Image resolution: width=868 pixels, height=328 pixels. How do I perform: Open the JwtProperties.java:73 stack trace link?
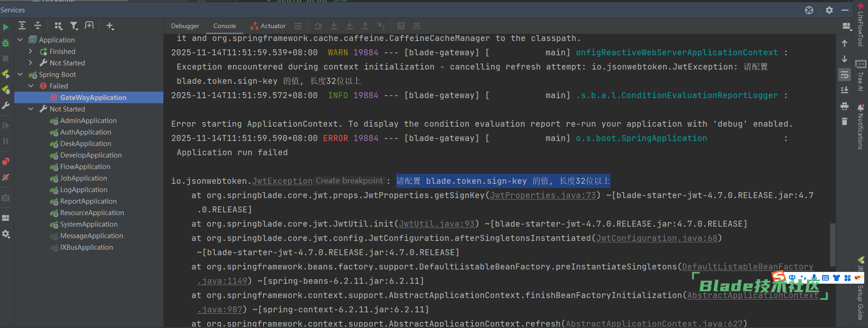tap(543, 195)
